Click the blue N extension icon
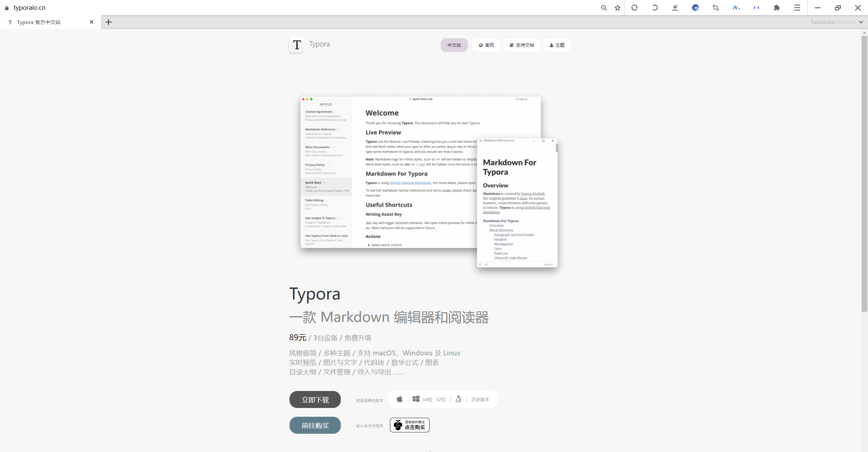 pos(736,7)
